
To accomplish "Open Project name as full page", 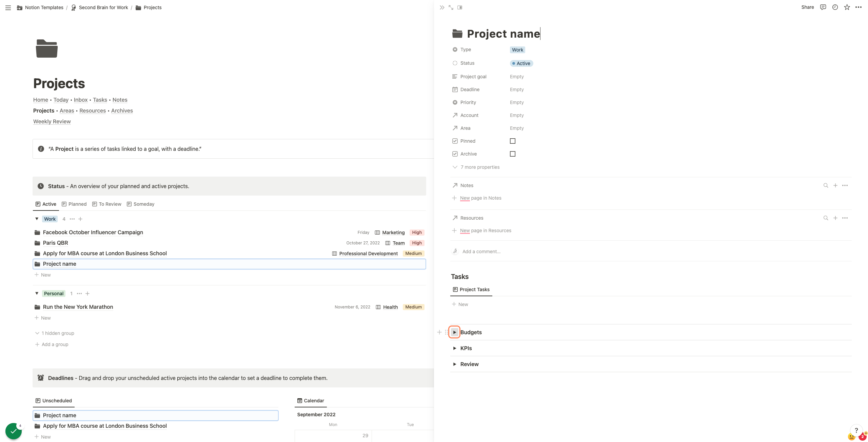I will pyautogui.click(x=451, y=7).
